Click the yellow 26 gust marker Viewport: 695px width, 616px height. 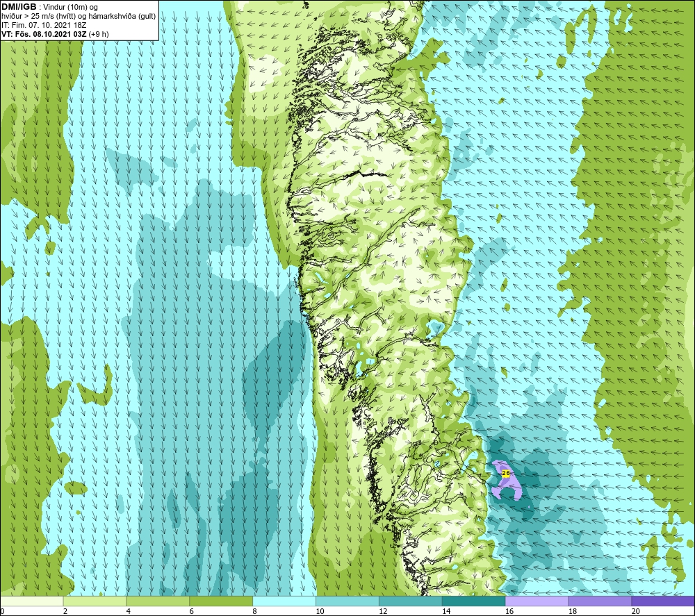coord(506,473)
